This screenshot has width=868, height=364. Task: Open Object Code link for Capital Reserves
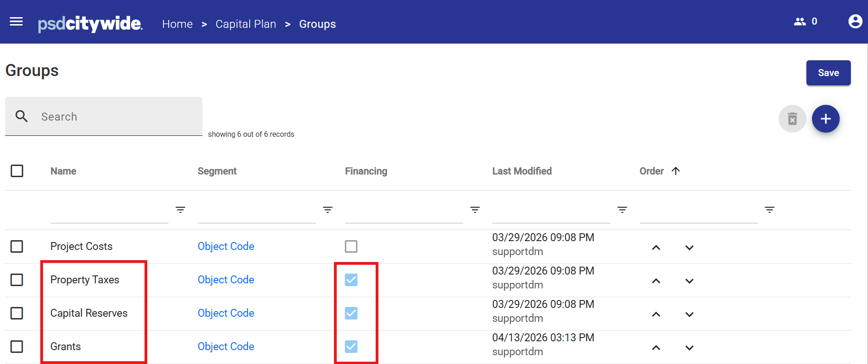point(226,313)
